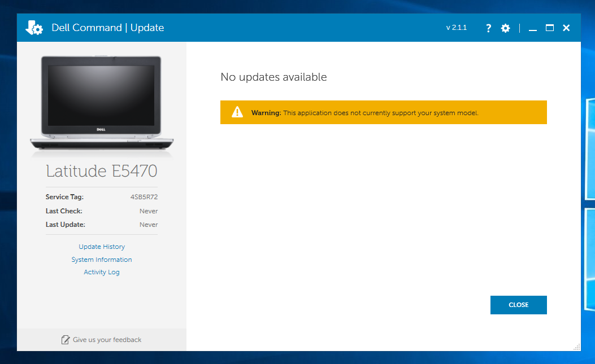Click the feedback pencil icon
The width and height of the screenshot is (595, 364).
(66, 340)
